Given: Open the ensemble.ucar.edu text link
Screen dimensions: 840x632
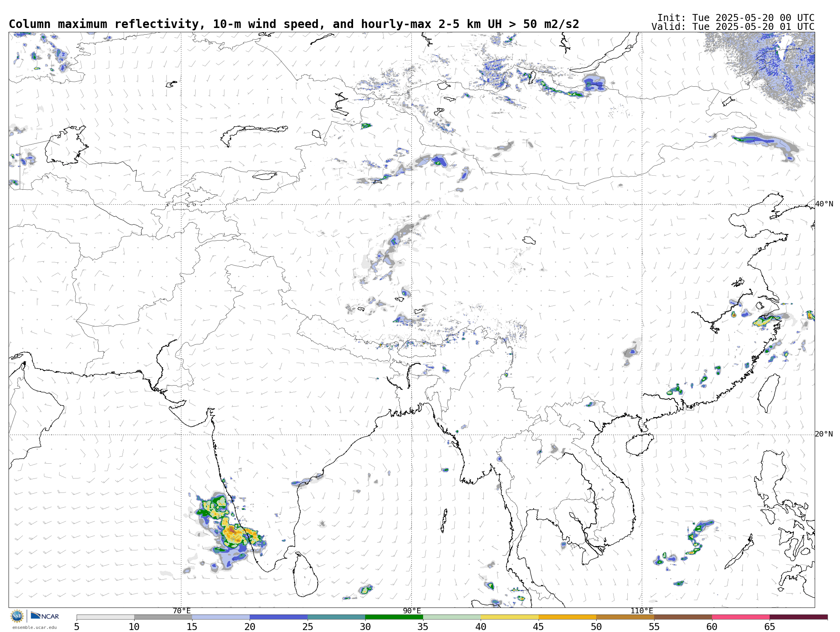Looking at the screenshot, I should (34, 627).
